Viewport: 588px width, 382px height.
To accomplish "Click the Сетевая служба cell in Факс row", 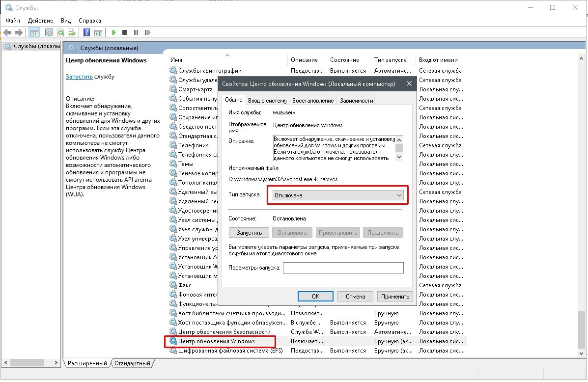I will [x=440, y=285].
